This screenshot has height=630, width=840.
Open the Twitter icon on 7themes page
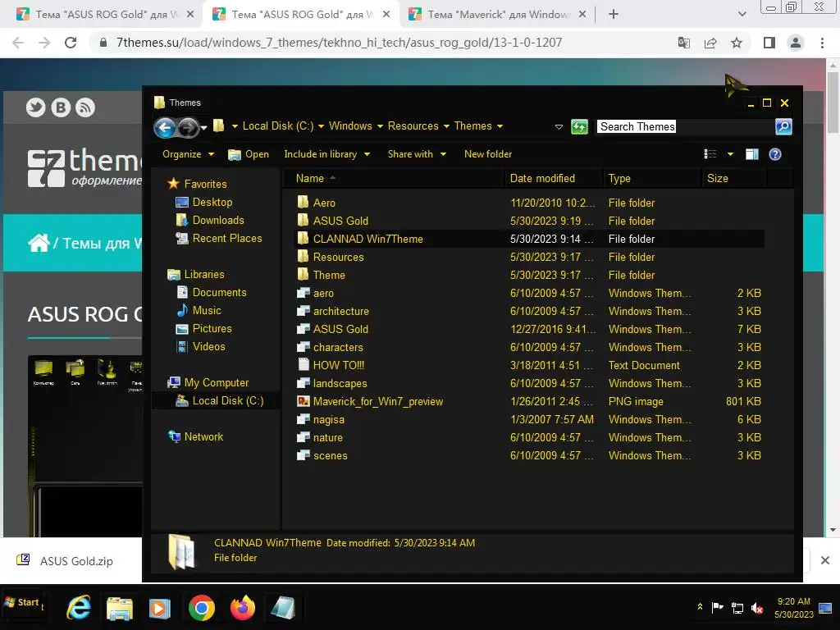[x=36, y=107]
